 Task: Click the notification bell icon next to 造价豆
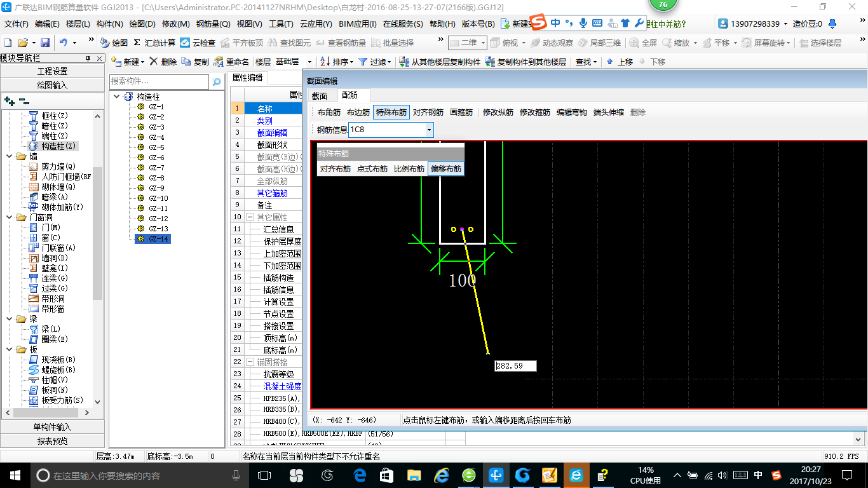tap(832, 24)
